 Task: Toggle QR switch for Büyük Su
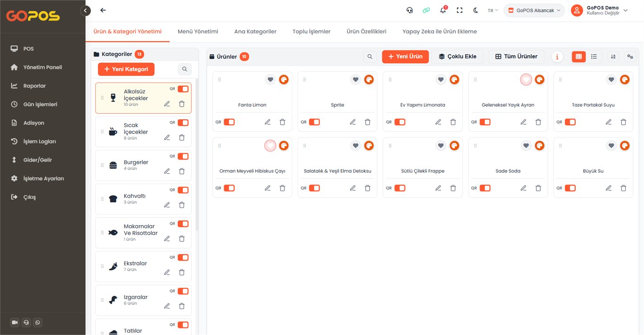pos(570,188)
